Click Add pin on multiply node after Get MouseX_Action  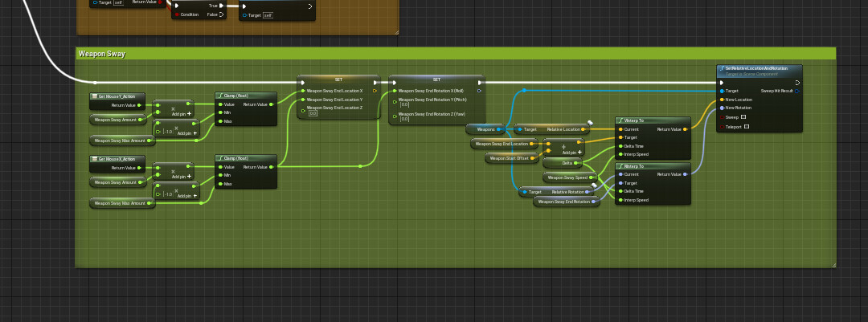tap(182, 177)
